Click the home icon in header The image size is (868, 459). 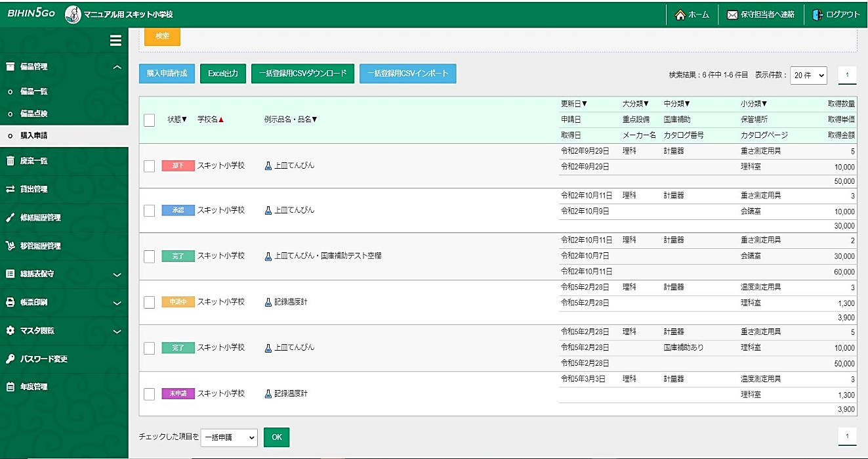coord(680,14)
